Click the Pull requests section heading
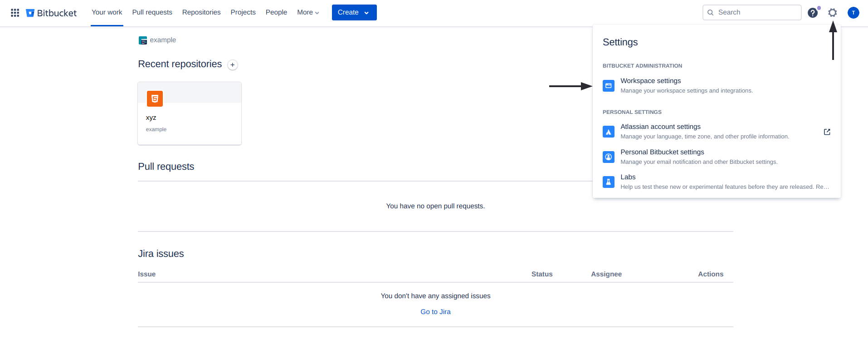The image size is (868, 364). tap(166, 167)
